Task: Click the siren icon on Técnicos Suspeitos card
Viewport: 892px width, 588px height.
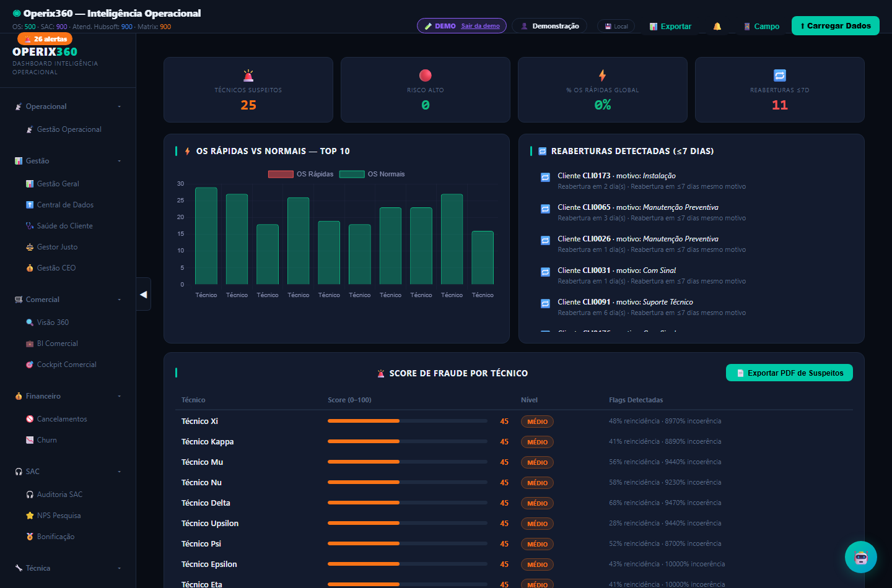Action: click(248, 76)
